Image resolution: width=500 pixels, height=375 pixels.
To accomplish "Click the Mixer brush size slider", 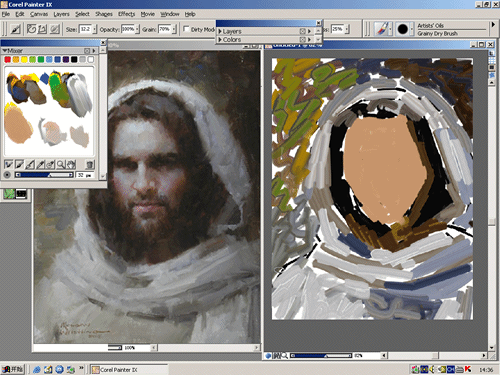I will 44,175.
